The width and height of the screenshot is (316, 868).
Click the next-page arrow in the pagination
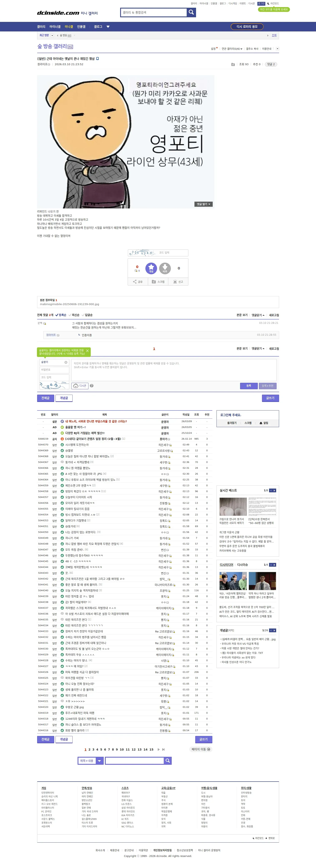click(x=159, y=749)
